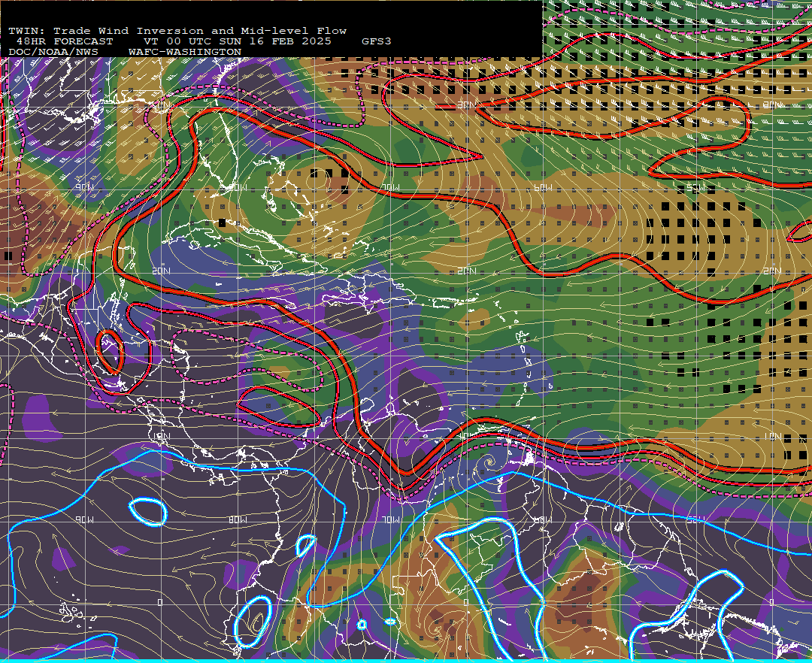
Task: Select the 30N label near the right map edge
Action: pyautogui.click(x=772, y=105)
